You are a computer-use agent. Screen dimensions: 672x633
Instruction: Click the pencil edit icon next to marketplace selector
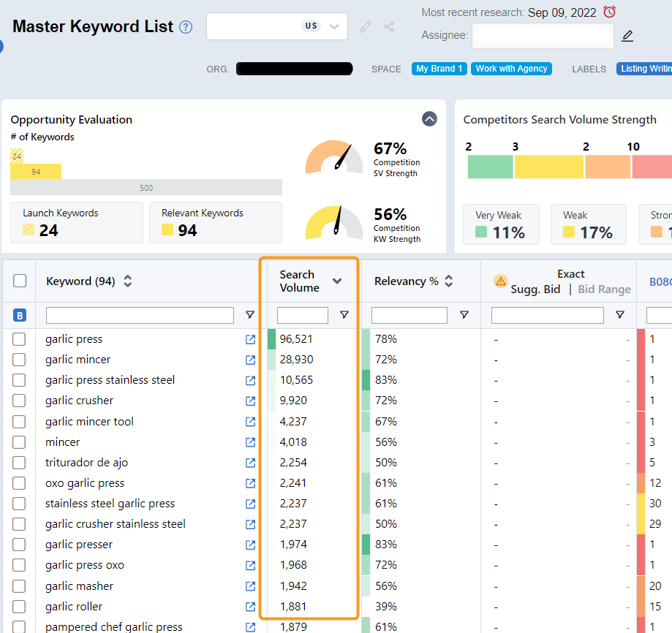pyautogui.click(x=366, y=27)
